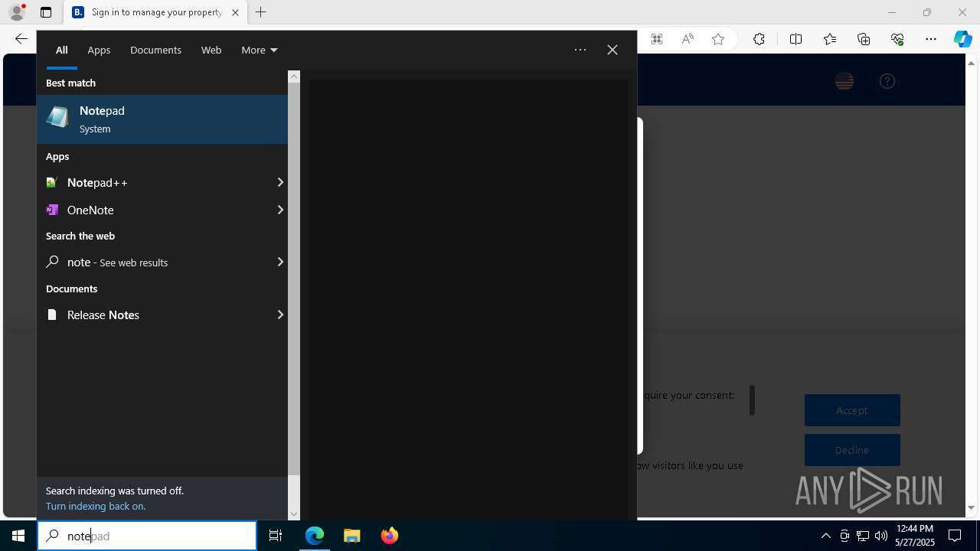Open the Edge Extensions menu
The height and width of the screenshot is (551, 980).
pyautogui.click(x=759, y=39)
